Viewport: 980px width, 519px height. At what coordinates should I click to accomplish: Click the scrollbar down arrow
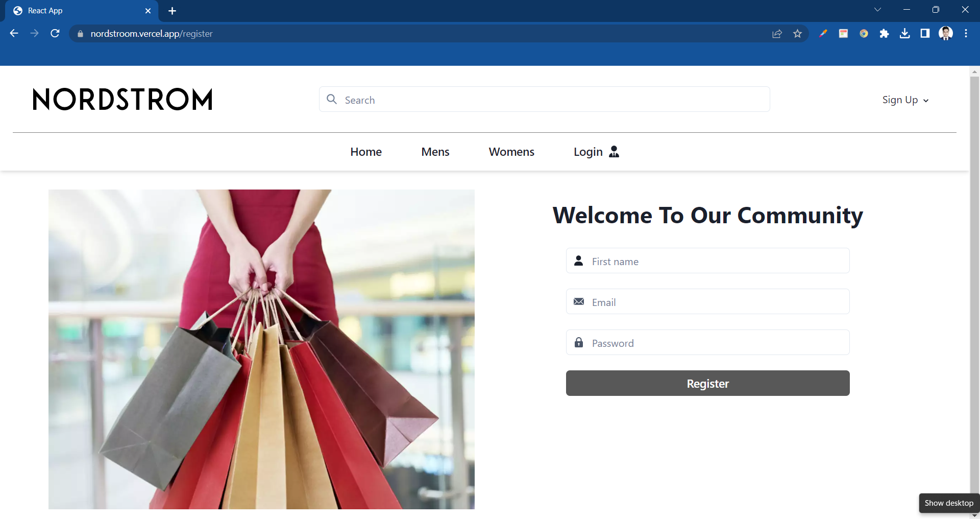[x=974, y=515]
